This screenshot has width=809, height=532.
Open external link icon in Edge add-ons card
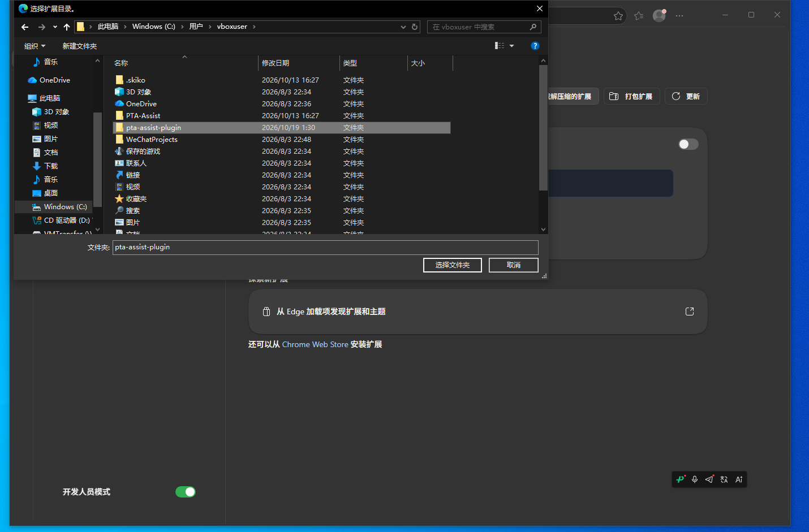pos(690,312)
